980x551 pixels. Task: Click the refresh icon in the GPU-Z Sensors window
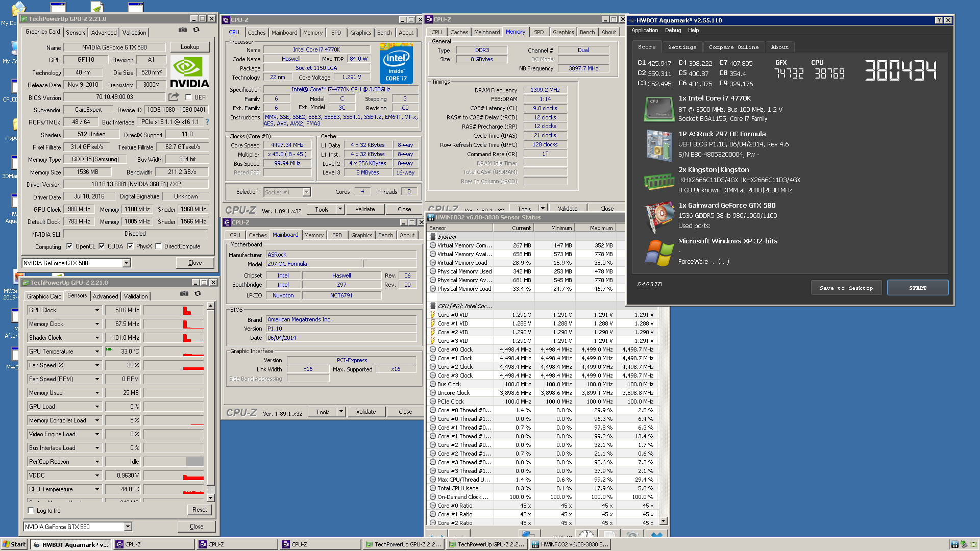(198, 294)
